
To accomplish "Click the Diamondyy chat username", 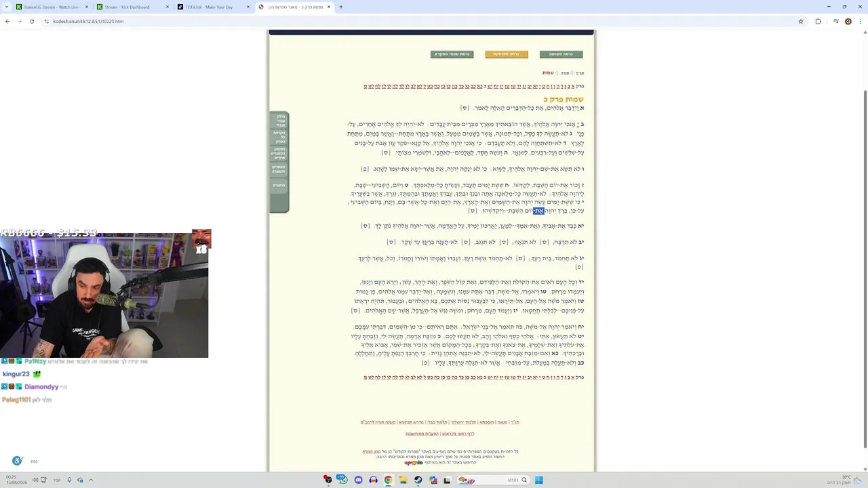I will coord(41,387).
